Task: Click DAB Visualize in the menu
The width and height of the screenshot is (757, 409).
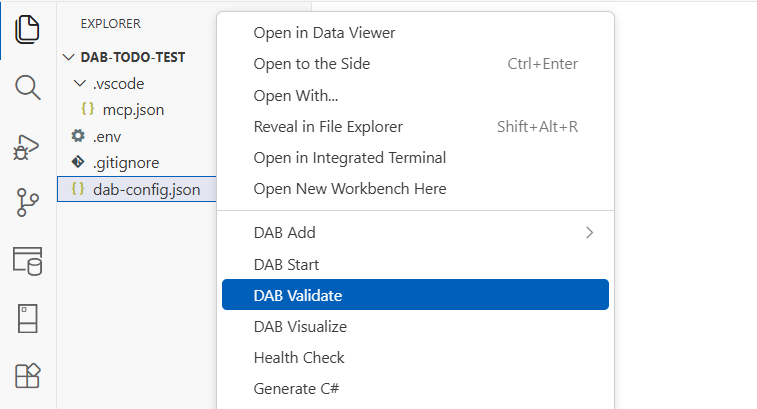Action: click(300, 326)
